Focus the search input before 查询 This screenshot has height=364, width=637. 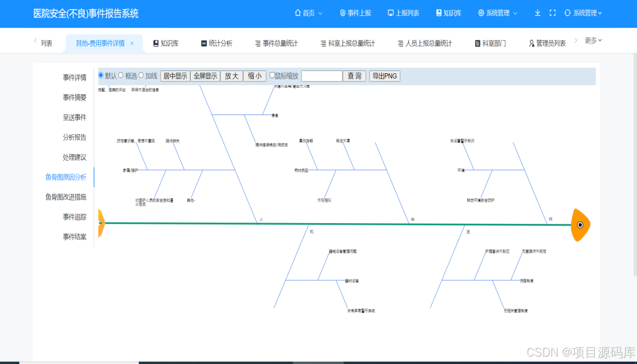click(322, 76)
